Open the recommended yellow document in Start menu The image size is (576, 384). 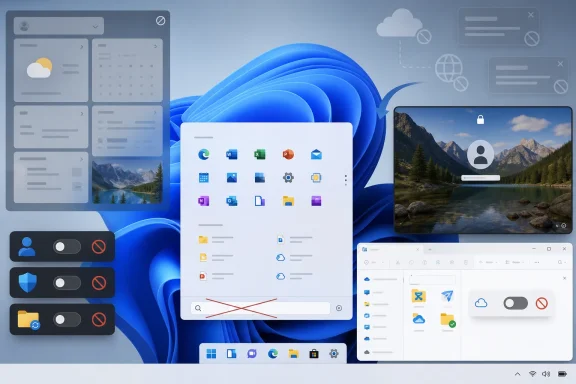coord(216,257)
